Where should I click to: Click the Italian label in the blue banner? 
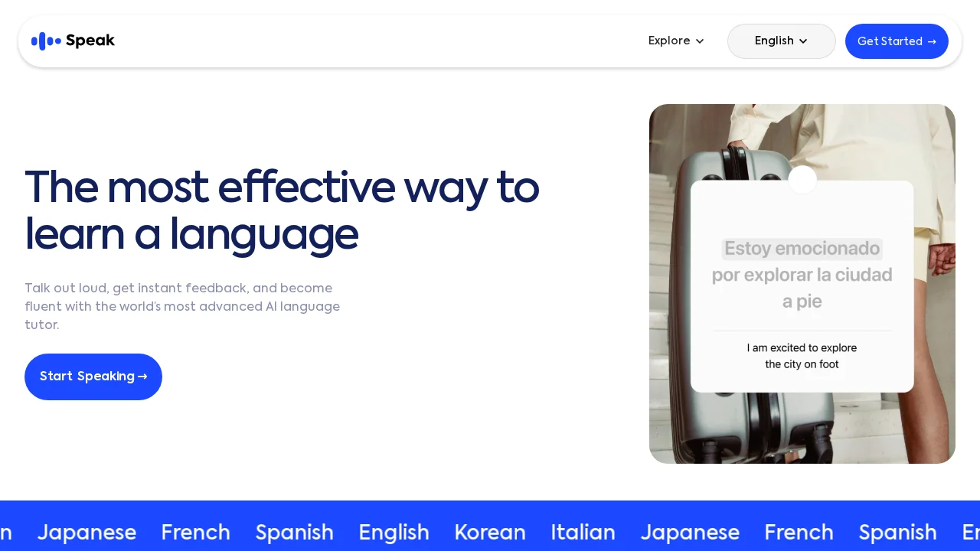click(x=583, y=533)
